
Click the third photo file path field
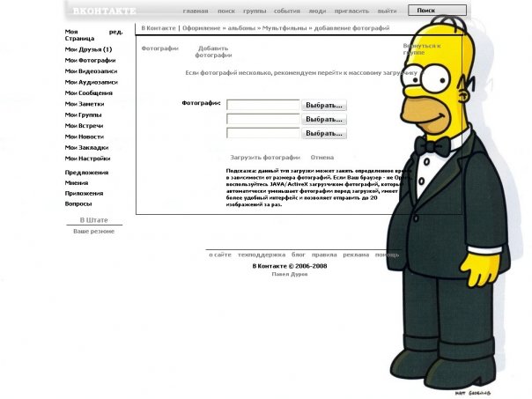pyautogui.click(x=263, y=133)
